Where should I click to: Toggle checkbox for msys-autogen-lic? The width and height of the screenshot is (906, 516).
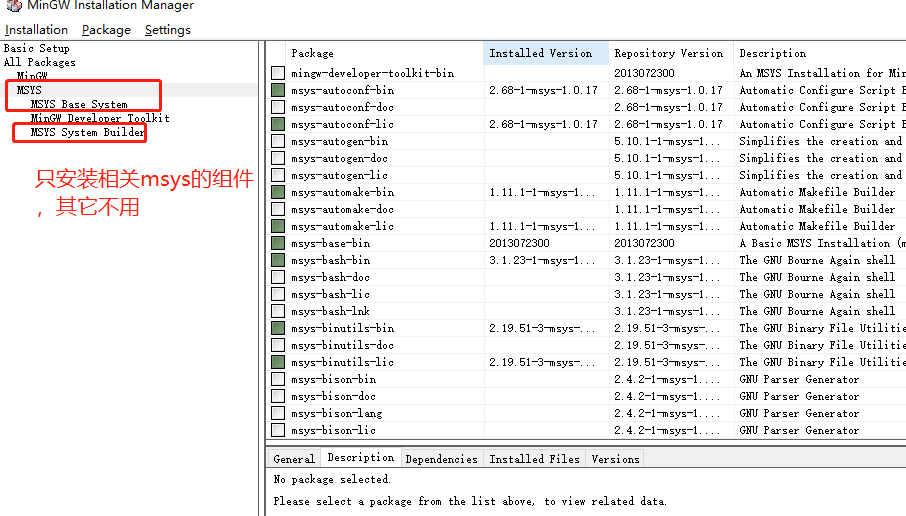(278, 175)
